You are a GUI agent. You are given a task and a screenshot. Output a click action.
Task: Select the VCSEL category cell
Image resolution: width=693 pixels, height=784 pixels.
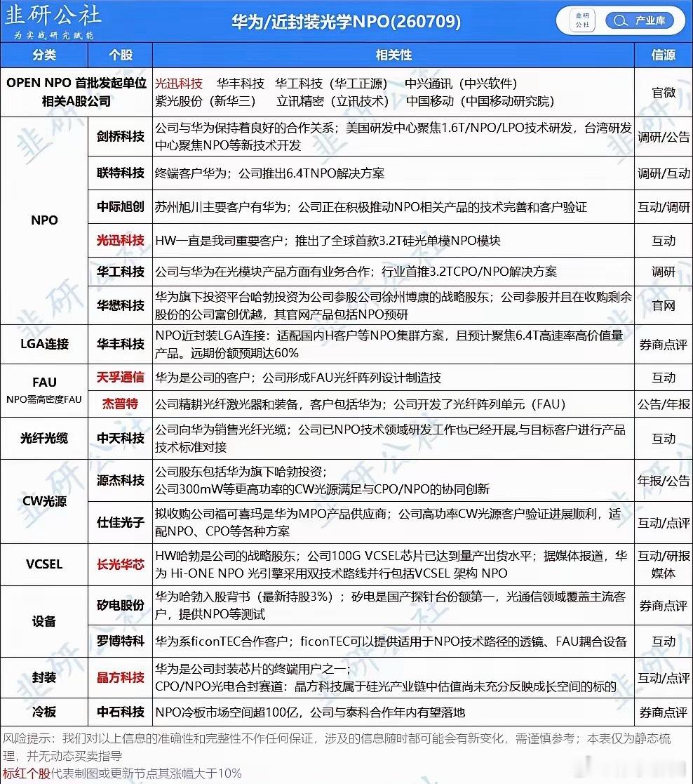point(44,564)
